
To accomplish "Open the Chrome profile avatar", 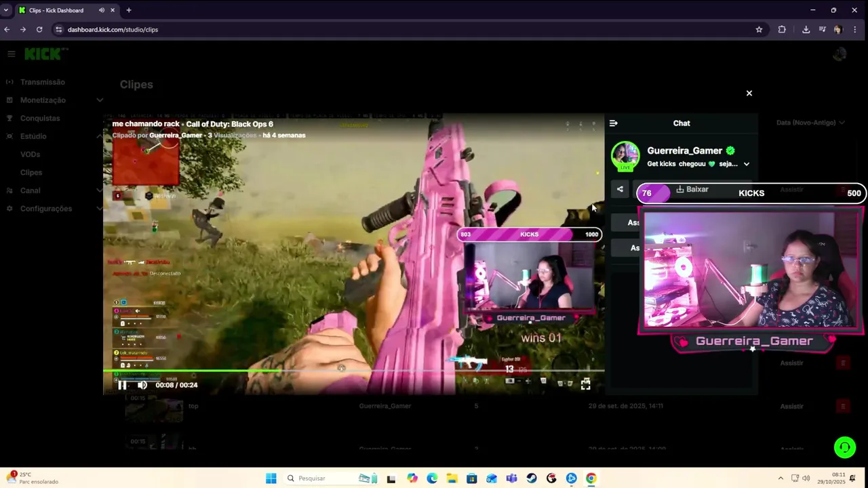I will pos(838,29).
